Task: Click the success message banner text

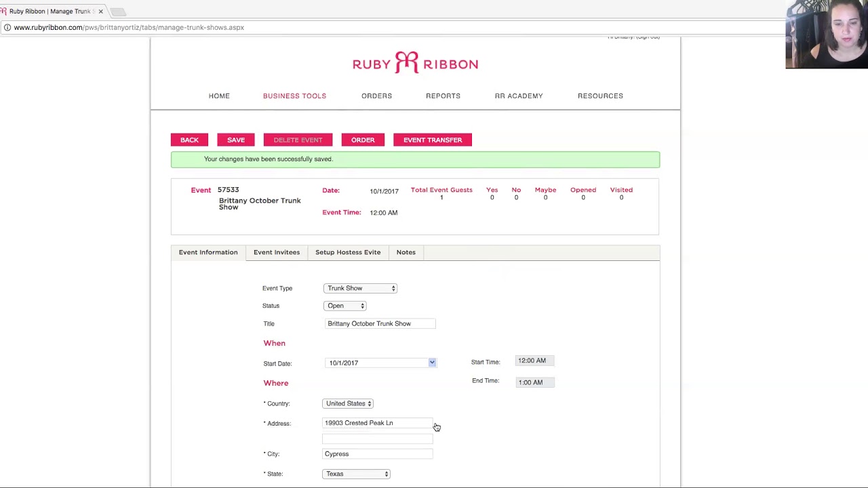Action: pos(269,159)
